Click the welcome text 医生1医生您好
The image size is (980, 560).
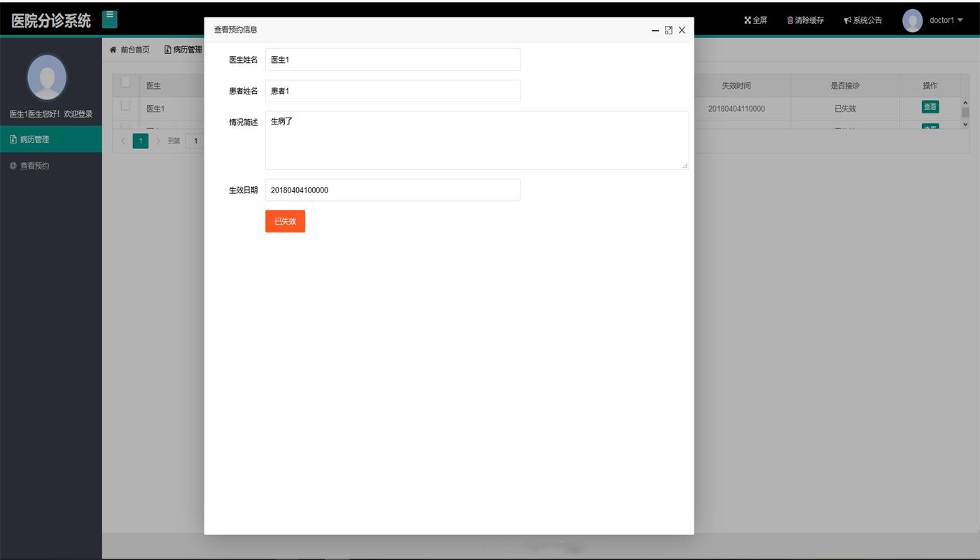[x=50, y=114]
